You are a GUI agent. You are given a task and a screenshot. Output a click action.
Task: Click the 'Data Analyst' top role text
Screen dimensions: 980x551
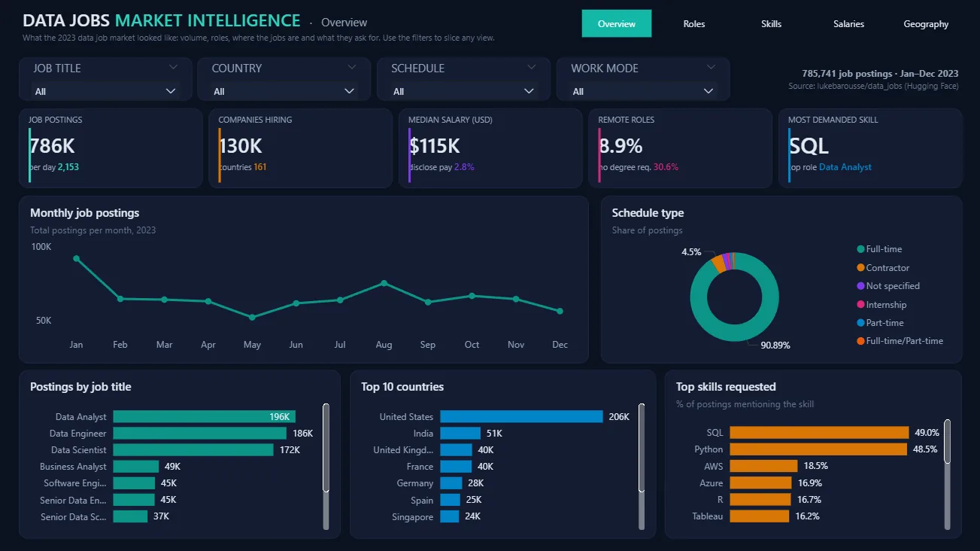[x=845, y=167]
